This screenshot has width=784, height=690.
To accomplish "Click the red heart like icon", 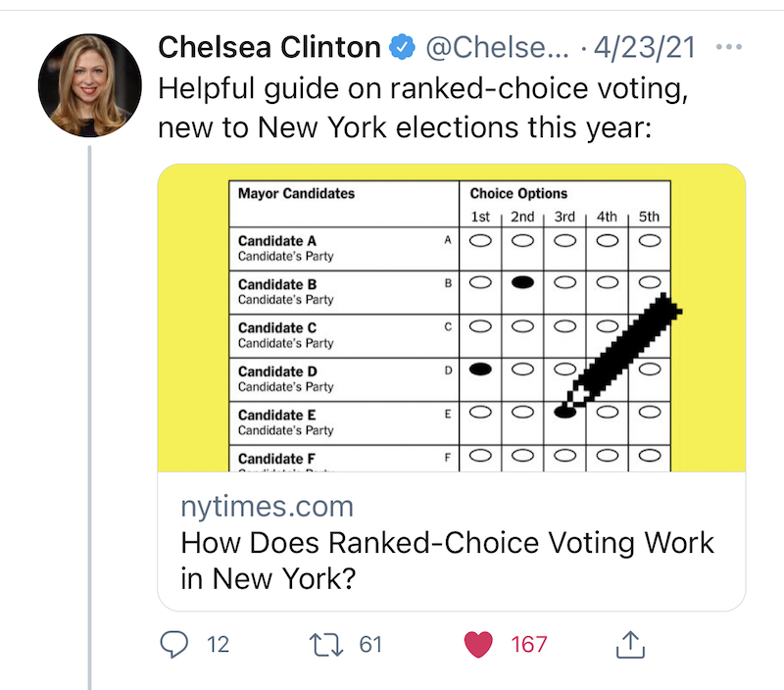I will click(477, 644).
